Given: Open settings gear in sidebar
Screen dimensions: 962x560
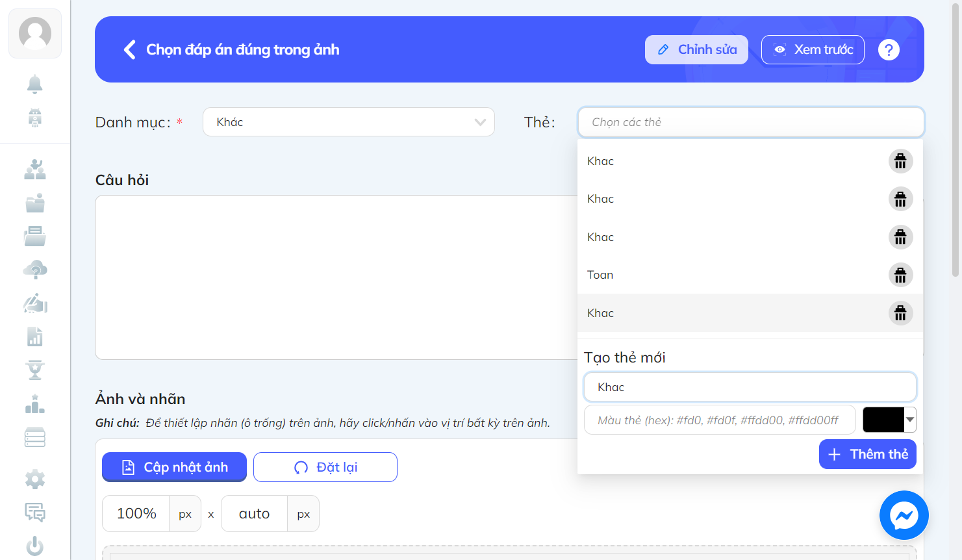Looking at the screenshot, I should pyautogui.click(x=35, y=479).
